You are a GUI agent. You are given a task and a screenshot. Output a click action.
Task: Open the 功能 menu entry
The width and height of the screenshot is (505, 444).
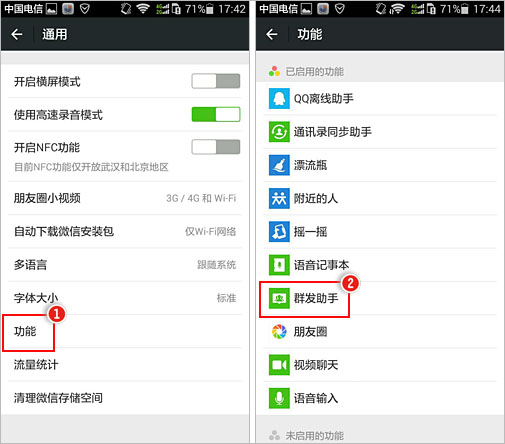[125, 331]
